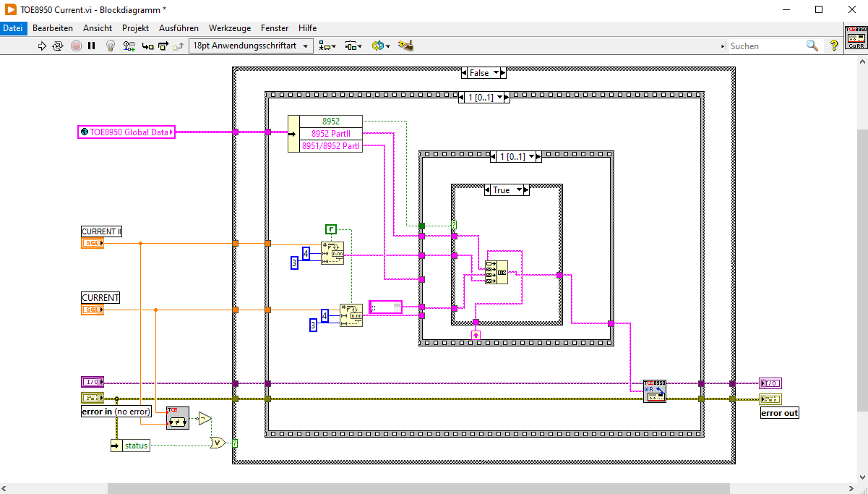Click the green False boolean constant
This screenshot has height=494, width=868.
click(x=331, y=229)
